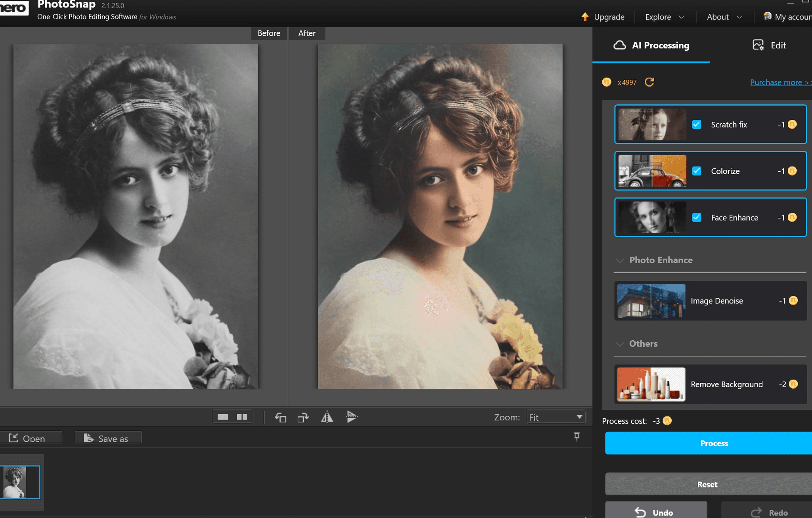Uncheck the Colorize option
This screenshot has height=518, width=812.
(697, 171)
